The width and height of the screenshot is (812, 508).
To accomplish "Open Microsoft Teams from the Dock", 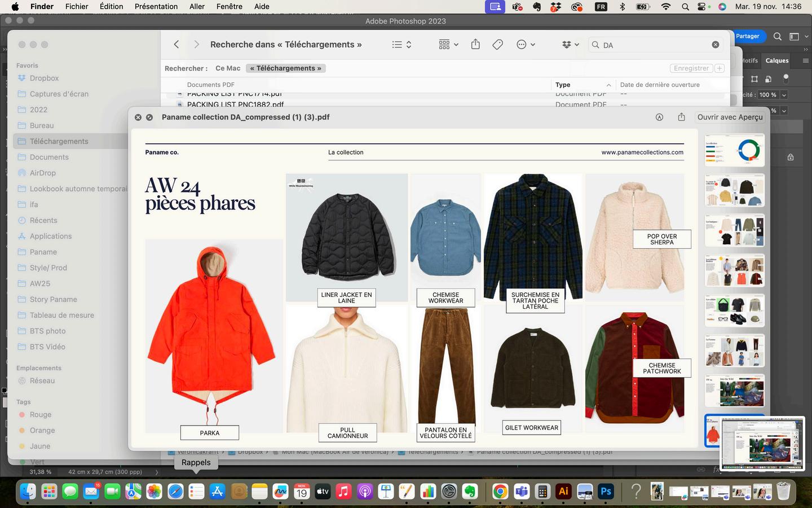I will pyautogui.click(x=521, y=492).
